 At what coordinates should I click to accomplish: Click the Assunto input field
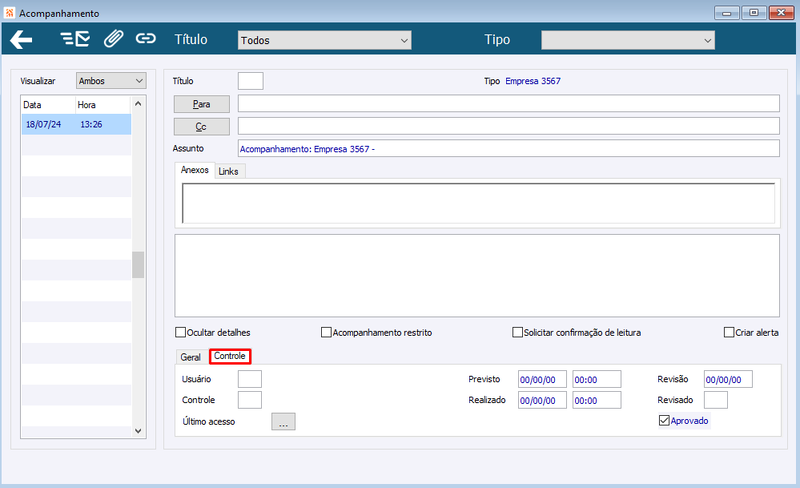[x=509, y=149]
